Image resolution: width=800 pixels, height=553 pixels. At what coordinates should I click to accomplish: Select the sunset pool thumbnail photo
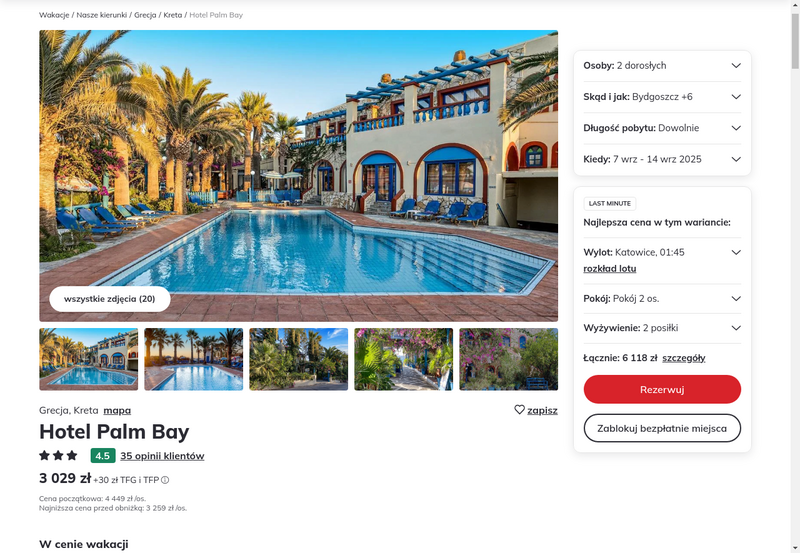pyautogui.click(x=194, y=359)
